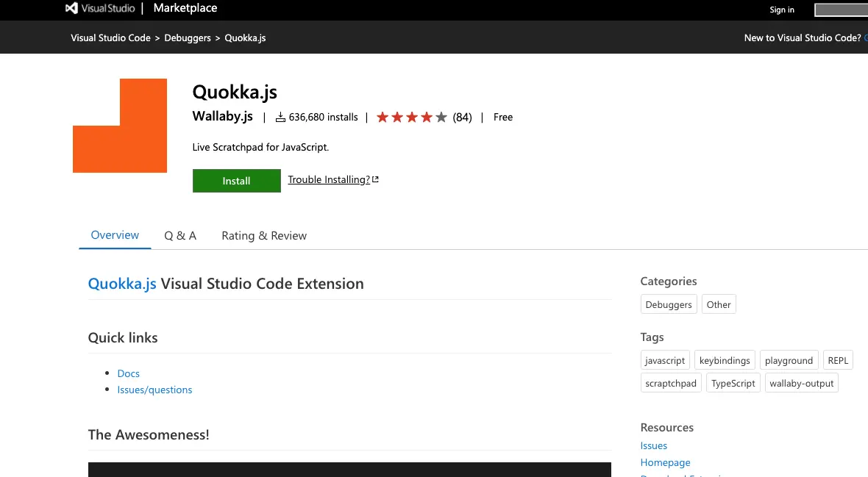Click Sign in at top right
Screen dimensions: 868x477
(x=782, y=10)
